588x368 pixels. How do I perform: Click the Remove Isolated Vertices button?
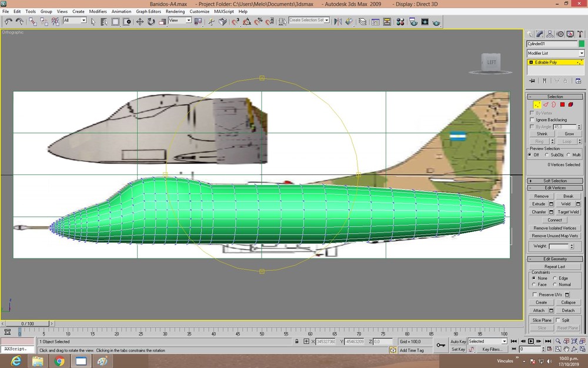pos(554,228)
